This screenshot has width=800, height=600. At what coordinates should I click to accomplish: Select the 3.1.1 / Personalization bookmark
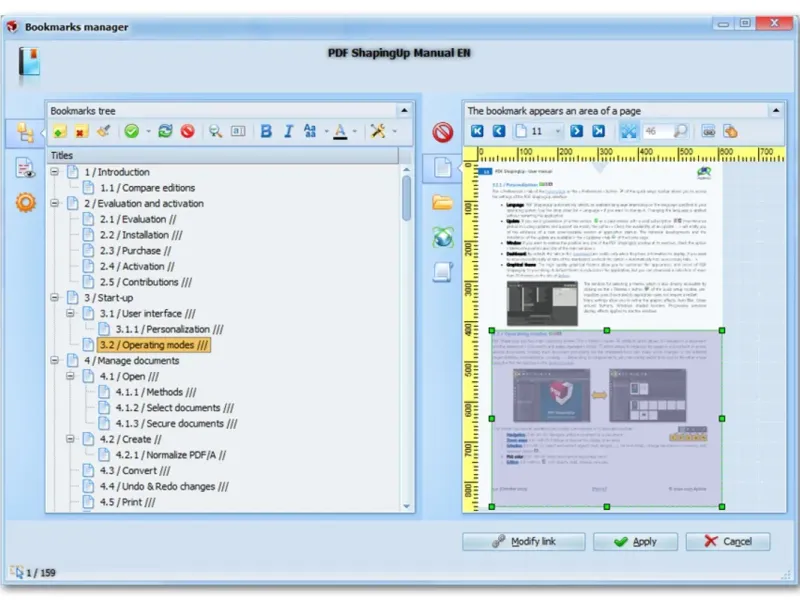(x=169, y=329)
